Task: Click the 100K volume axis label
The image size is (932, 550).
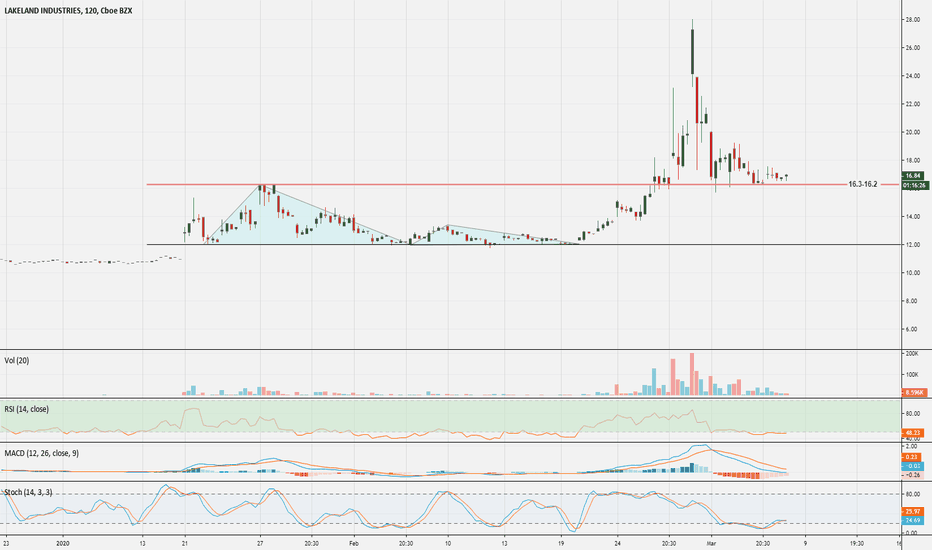Action: pos(911,375)
